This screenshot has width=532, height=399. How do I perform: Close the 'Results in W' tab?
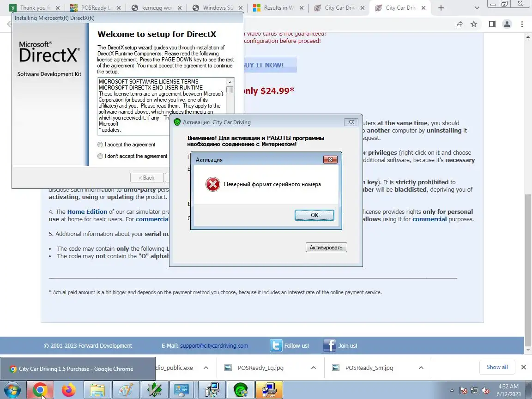[x=301, y=8]
